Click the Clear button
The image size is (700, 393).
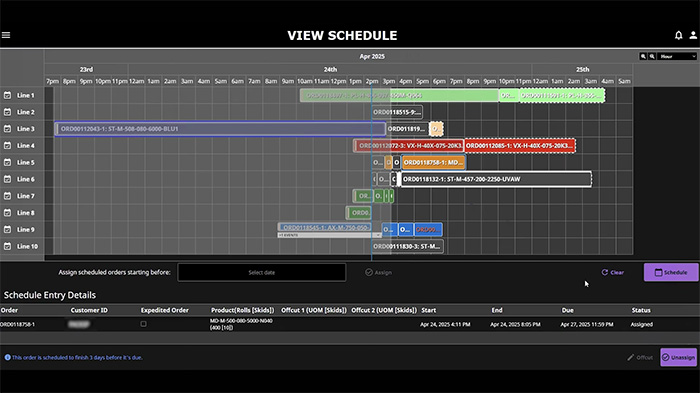tap(612, 272)
